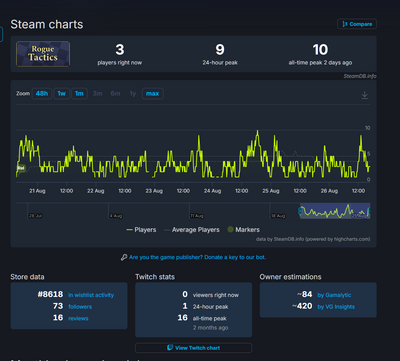Image resolution: width=400 pixels, height=361 pixels.
Task: Select the disabled 3m zoom option
Action: tap(97, 94)
